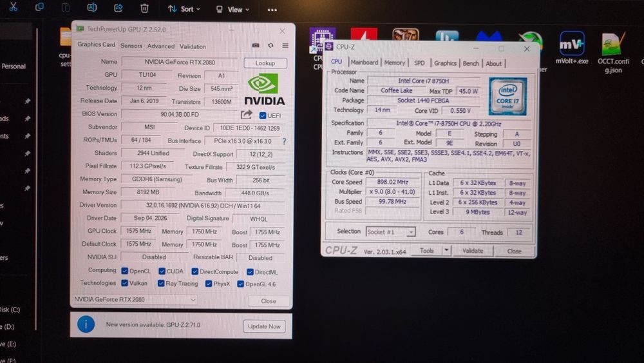
Task: Toggle the PhysX checkbox
Action: tap(209, 284)
